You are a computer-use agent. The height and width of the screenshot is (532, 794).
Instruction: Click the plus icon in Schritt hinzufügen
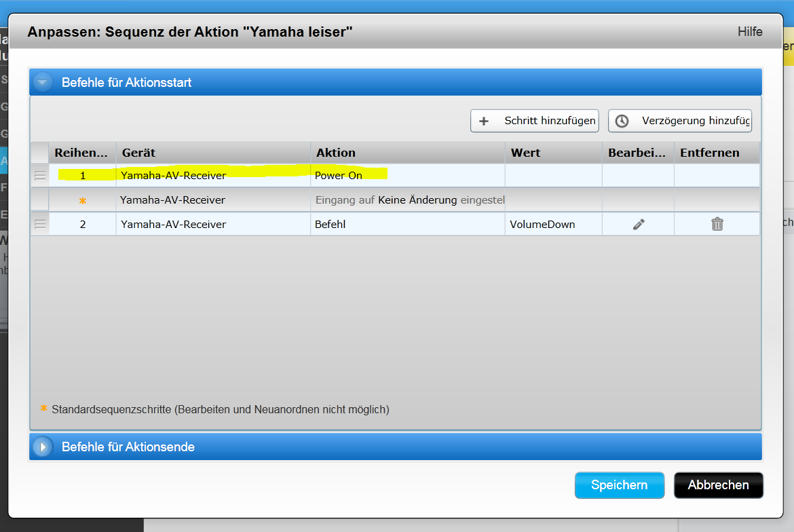(x=484, y=121)
